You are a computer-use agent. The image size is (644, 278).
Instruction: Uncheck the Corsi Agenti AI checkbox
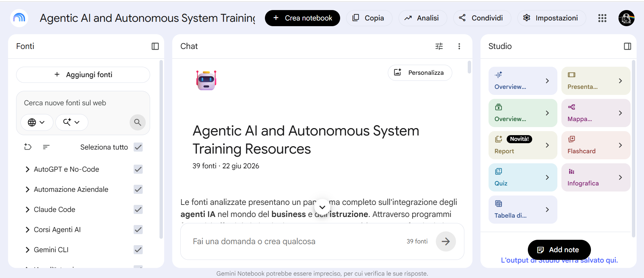coord(138,230)
